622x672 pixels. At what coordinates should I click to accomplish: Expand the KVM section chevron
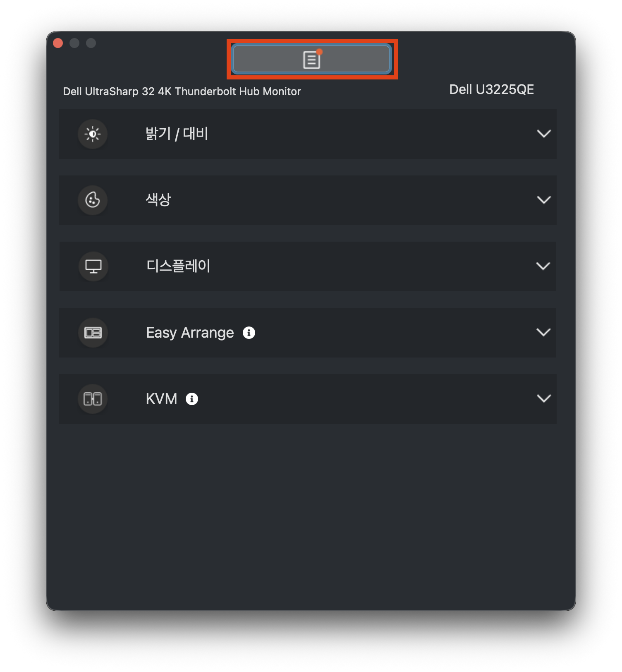(x=544, y=398)
